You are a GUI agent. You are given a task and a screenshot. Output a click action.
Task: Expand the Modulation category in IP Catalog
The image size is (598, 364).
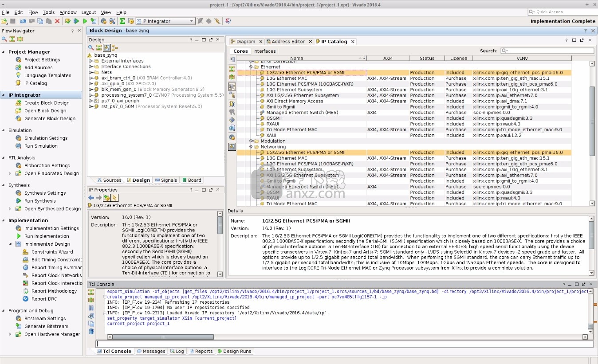[x=251, y=141]
